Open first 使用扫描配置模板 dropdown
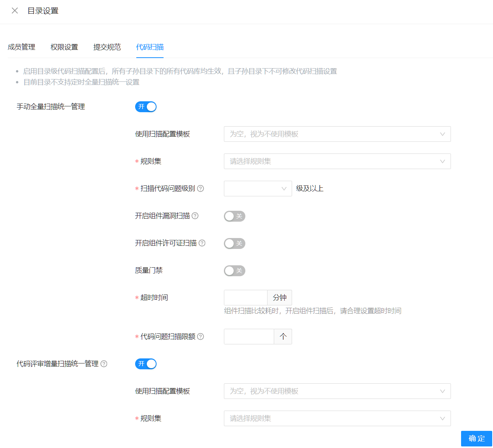 point(337,134)
